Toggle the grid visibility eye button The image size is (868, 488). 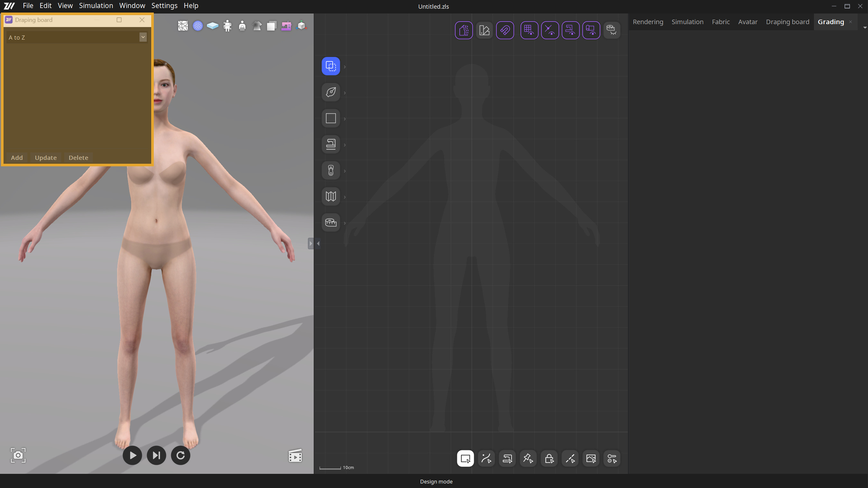click(529, 30)
